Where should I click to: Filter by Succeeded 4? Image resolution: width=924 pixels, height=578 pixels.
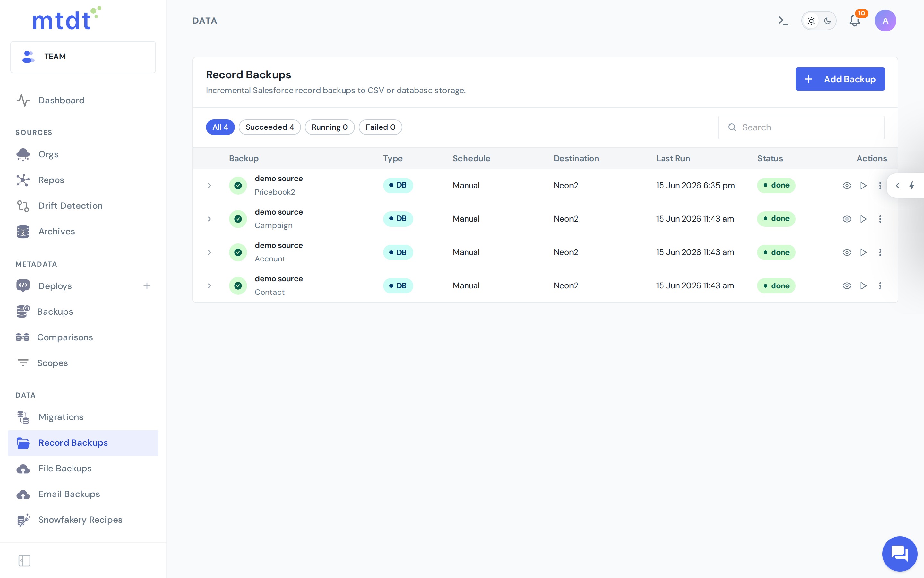tap(269, 127)
